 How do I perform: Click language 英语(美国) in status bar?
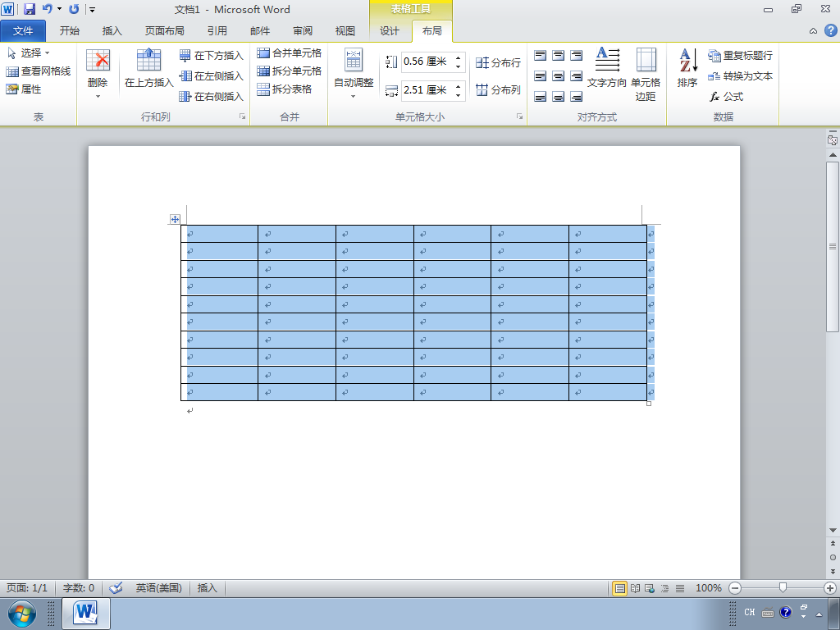(158, 587)
